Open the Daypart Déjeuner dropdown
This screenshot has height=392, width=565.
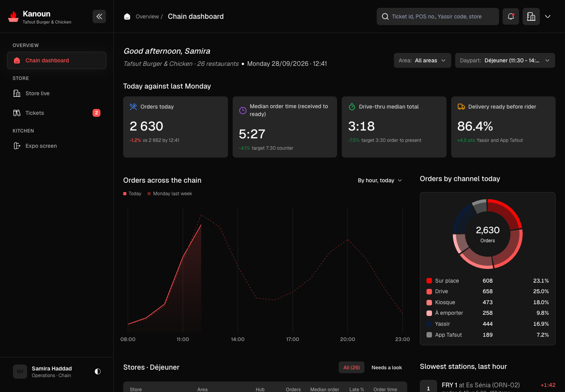(x=505, y=60)
